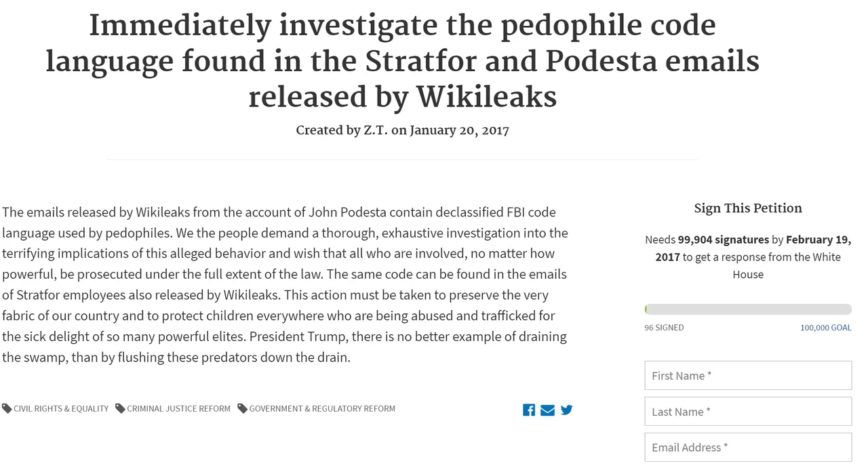Click the 100,000 GOAL label
The image size is (868, 470).
(x=826, y=328)
